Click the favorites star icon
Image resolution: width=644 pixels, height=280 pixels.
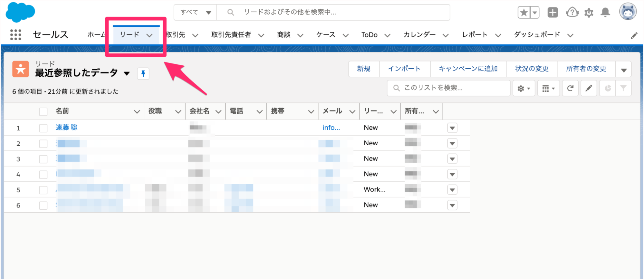(x=524, y=13)
